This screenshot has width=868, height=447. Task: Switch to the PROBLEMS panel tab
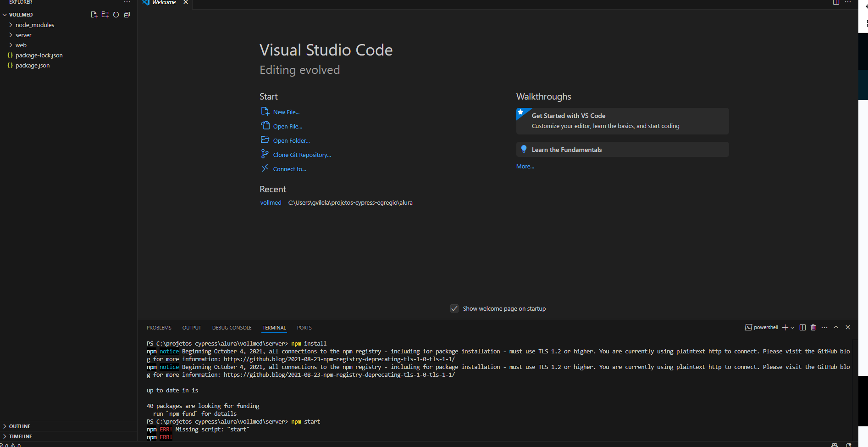click(159, 328)
